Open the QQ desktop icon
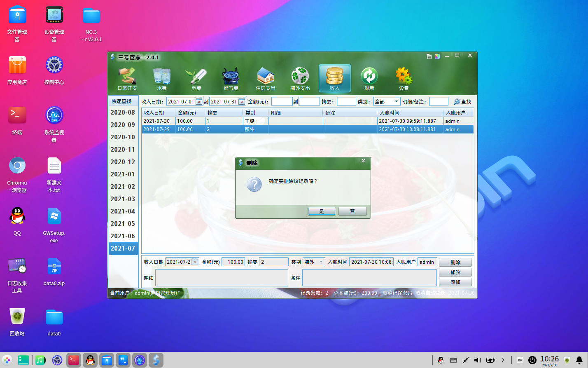 (17, 221)
